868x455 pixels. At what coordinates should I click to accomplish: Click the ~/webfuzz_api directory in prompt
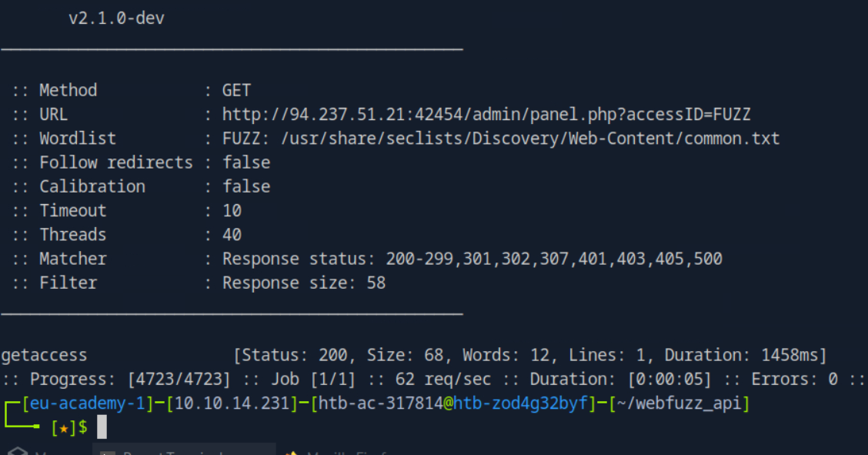[679, 403]
